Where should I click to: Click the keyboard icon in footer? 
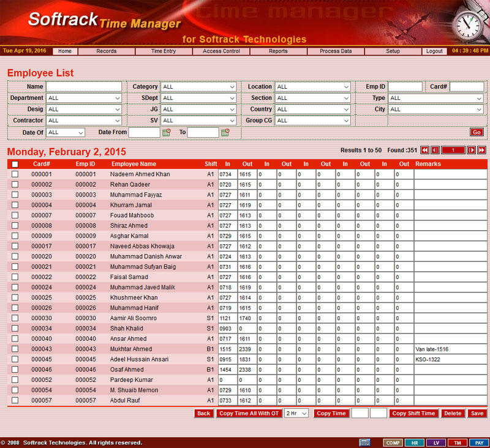[364, 442]
